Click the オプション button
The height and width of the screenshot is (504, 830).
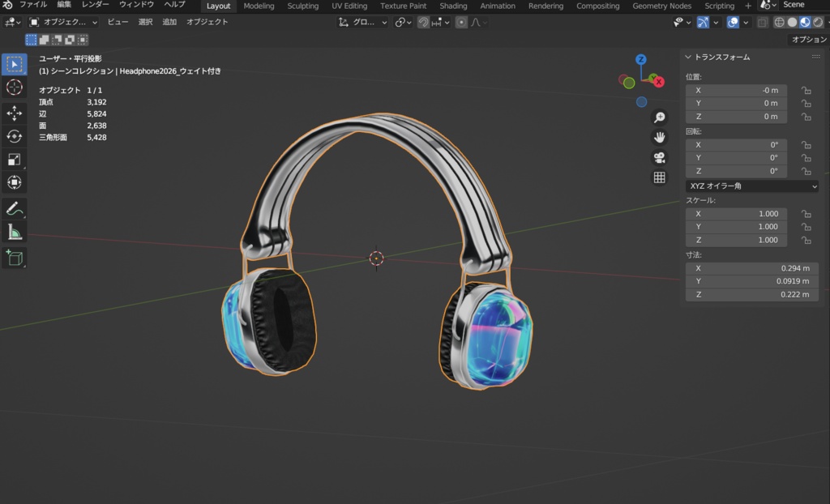[x=808, y=40]
